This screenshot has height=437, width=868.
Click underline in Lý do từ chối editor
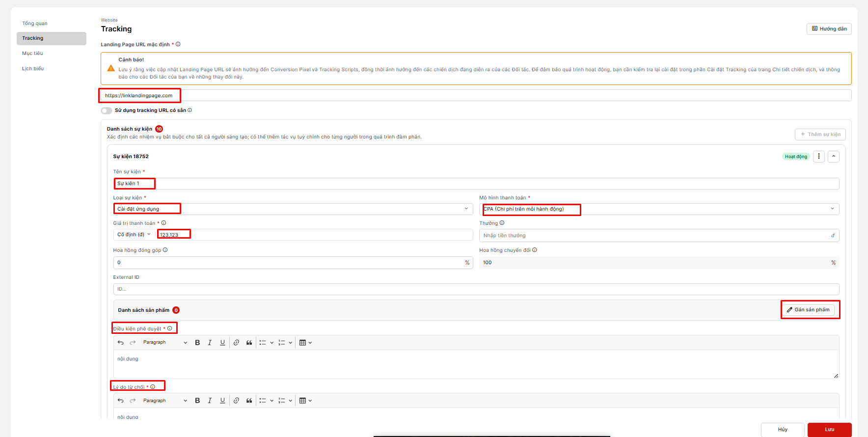pyautogui.click(x=222, y=401)
